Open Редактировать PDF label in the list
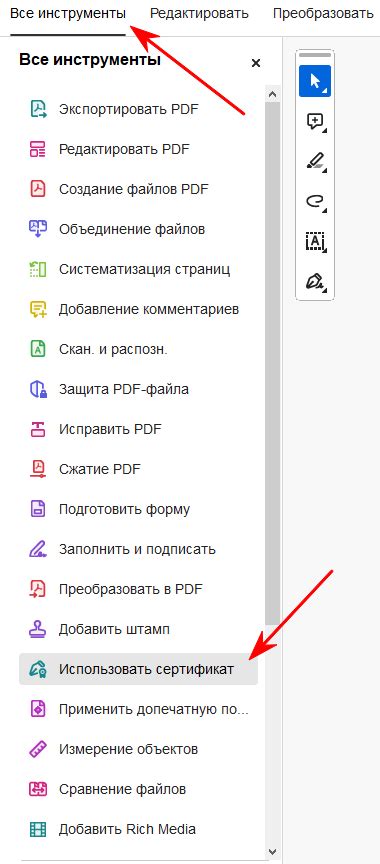This screenshot has height=864, width=380. pos(124,149)
